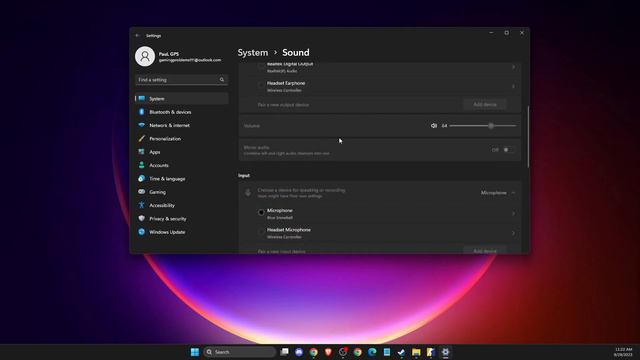640x360 pixels.
Task: Click the "Headset Earphone" device name
Action: tap(286, 83)
